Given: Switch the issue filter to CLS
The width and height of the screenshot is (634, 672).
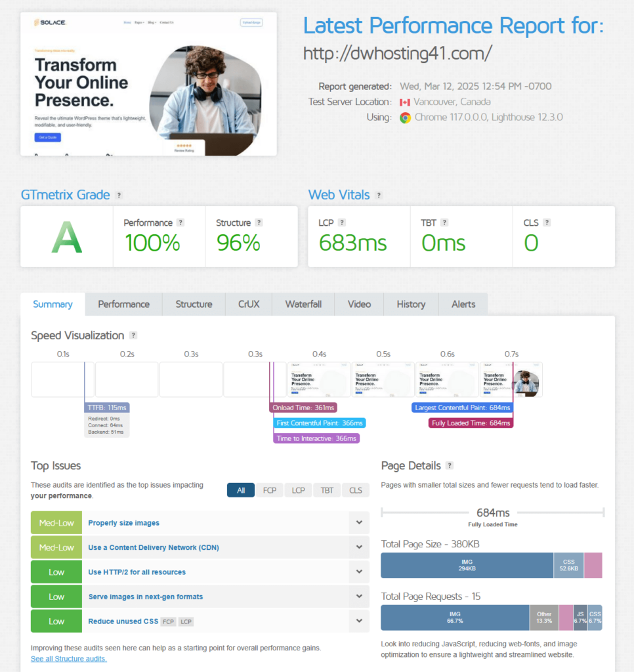Looking at the screenshot, I should [355, 490].
